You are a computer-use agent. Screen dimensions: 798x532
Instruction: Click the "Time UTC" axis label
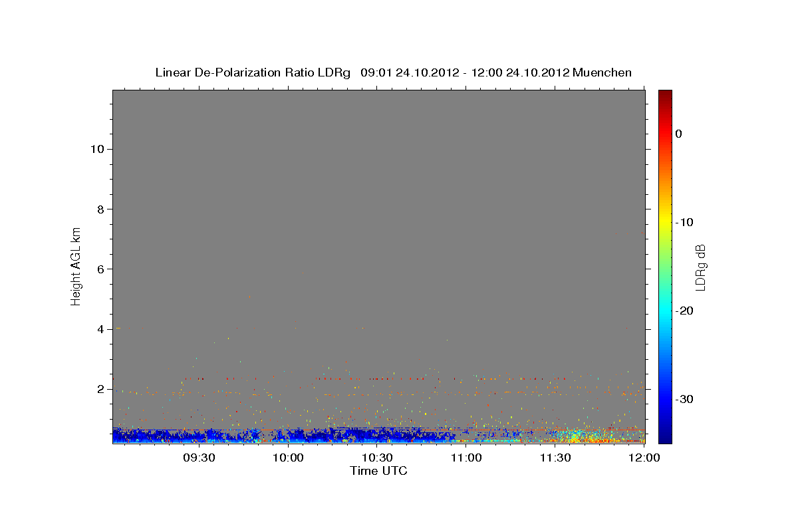point(378,471)
